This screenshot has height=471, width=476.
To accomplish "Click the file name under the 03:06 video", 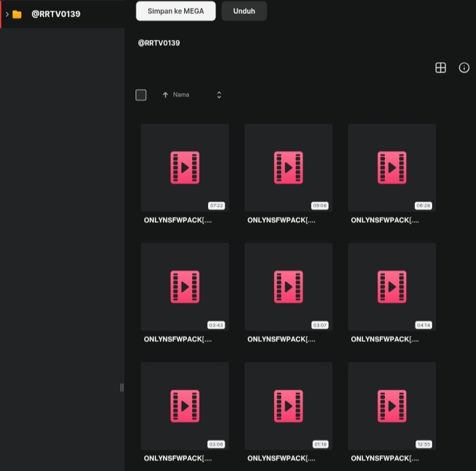I will (178, 458).
